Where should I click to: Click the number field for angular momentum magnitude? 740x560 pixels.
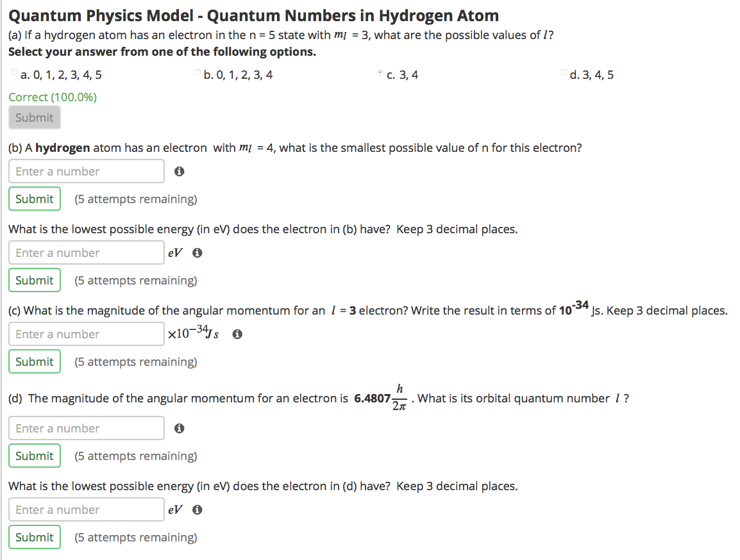pyautogui.click(x=86, y=334)
